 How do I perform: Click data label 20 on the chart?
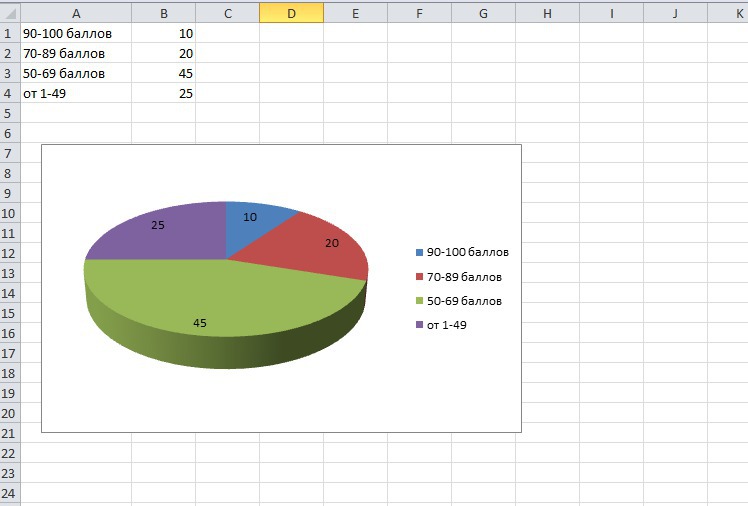(x=332, y=243)
